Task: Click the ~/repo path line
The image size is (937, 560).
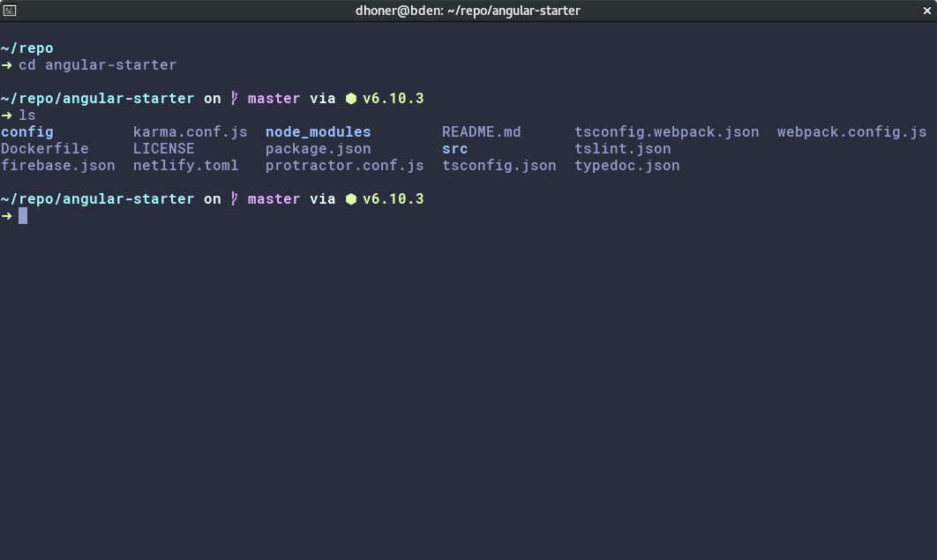Action: (x=26, y=49)
